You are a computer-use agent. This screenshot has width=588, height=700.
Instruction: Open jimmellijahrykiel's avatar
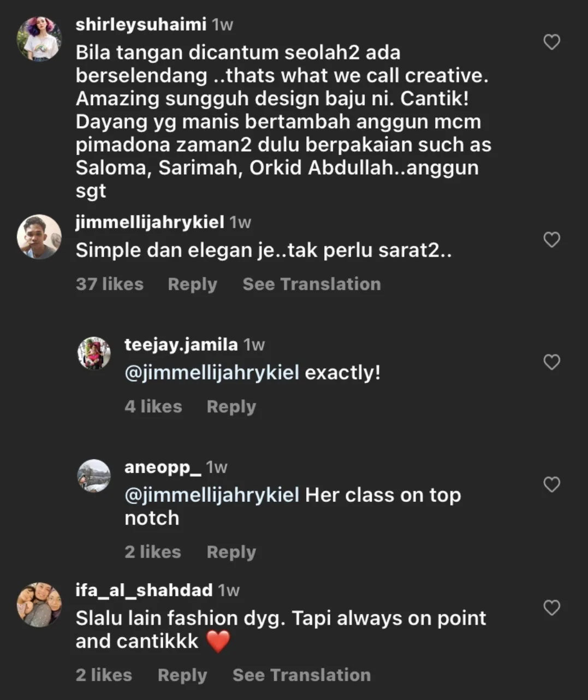[39, 236]
